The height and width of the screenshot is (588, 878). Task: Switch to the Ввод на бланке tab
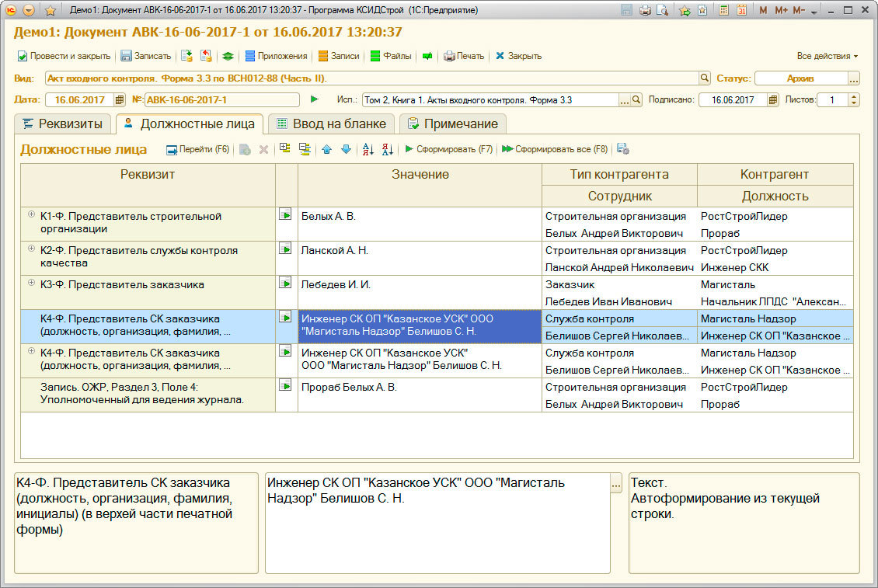pos(331,124)
